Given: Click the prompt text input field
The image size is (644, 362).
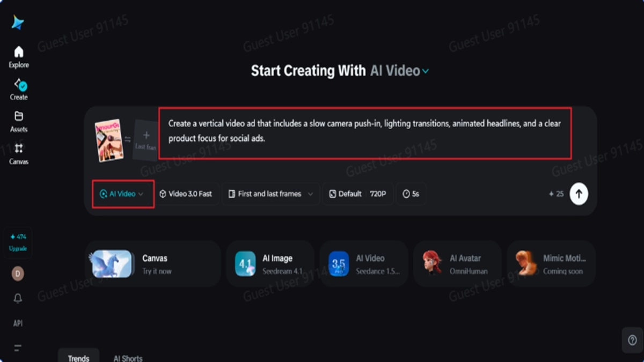Looking at the screenshot, I should coord(365,131).
